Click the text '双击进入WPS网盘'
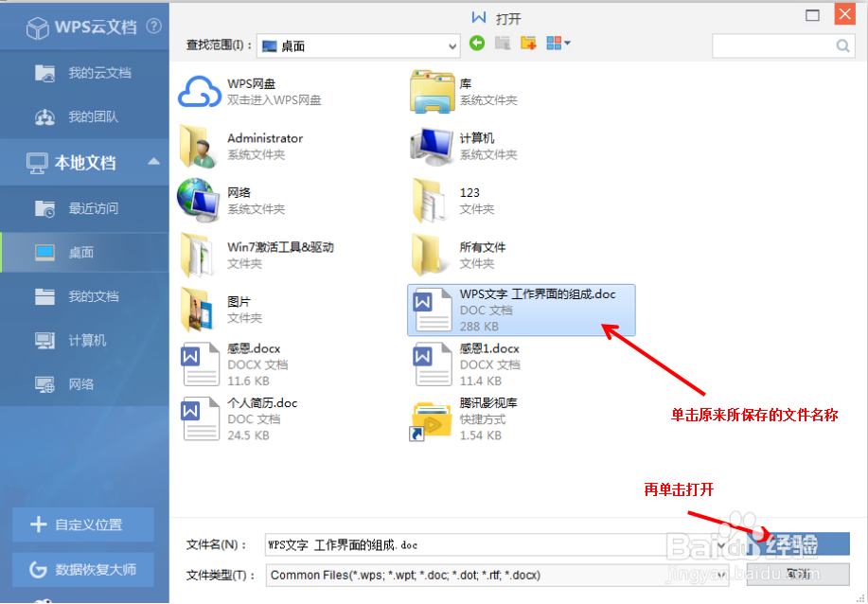 [274, 100]
